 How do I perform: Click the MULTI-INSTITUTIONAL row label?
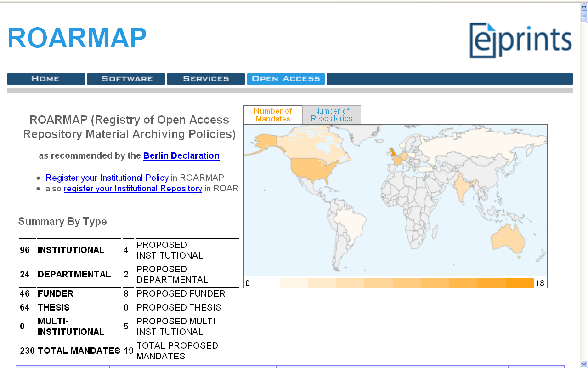point(71,326)
